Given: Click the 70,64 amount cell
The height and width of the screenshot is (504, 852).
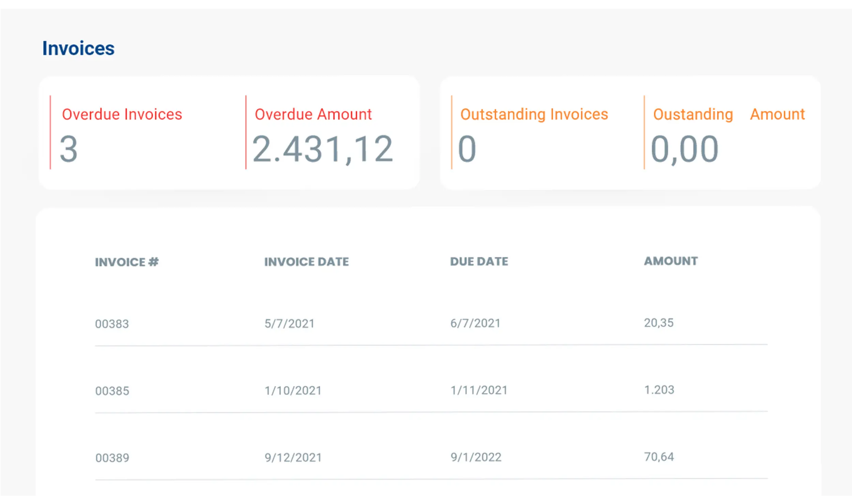Looking at the screenshot, I should click(x=659, y=457).
